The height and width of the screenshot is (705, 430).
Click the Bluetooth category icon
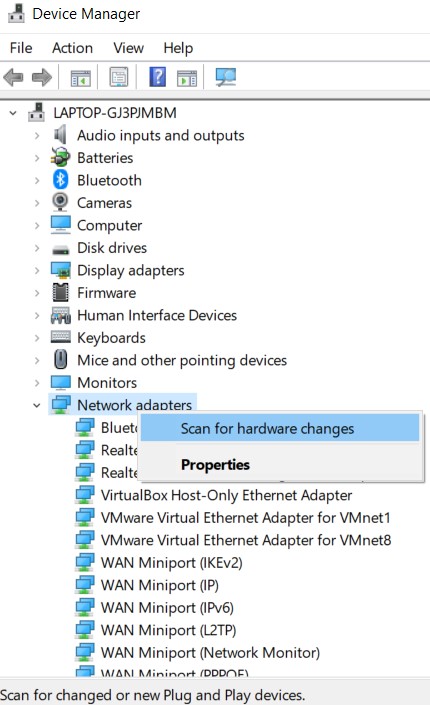(60, 180)
